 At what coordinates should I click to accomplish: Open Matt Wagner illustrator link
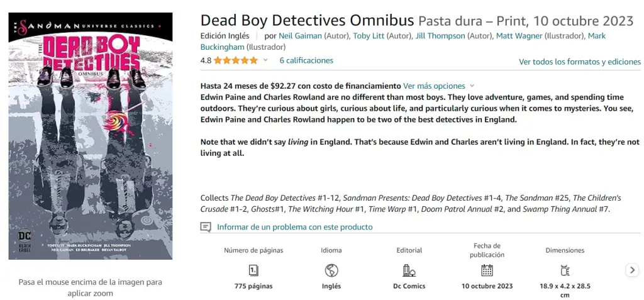click(519, 36)
